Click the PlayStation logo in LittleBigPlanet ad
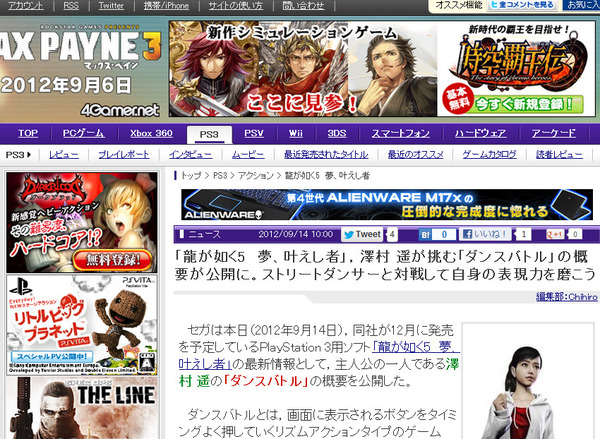The image size is (600, 439). tap(21, 287)
